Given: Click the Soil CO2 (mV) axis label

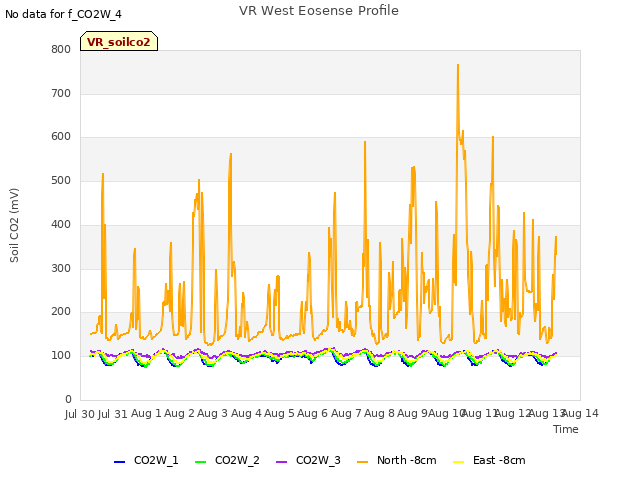Looking at the screenshot, I should (14, 225).
